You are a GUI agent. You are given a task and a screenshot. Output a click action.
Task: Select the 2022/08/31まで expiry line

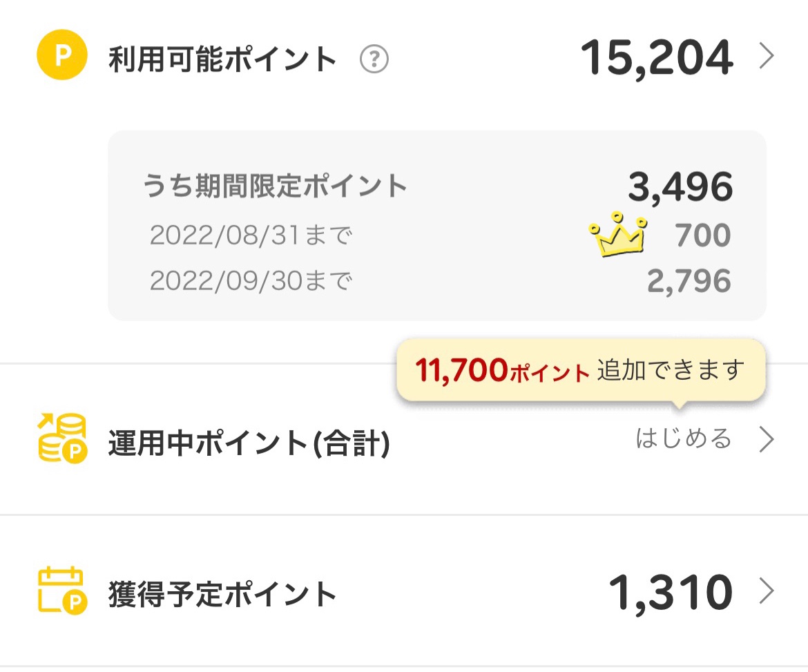point(251,237)
